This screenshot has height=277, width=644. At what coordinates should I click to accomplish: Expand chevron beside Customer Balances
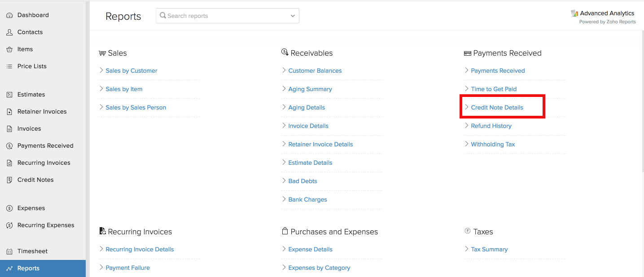coord(284,70)
